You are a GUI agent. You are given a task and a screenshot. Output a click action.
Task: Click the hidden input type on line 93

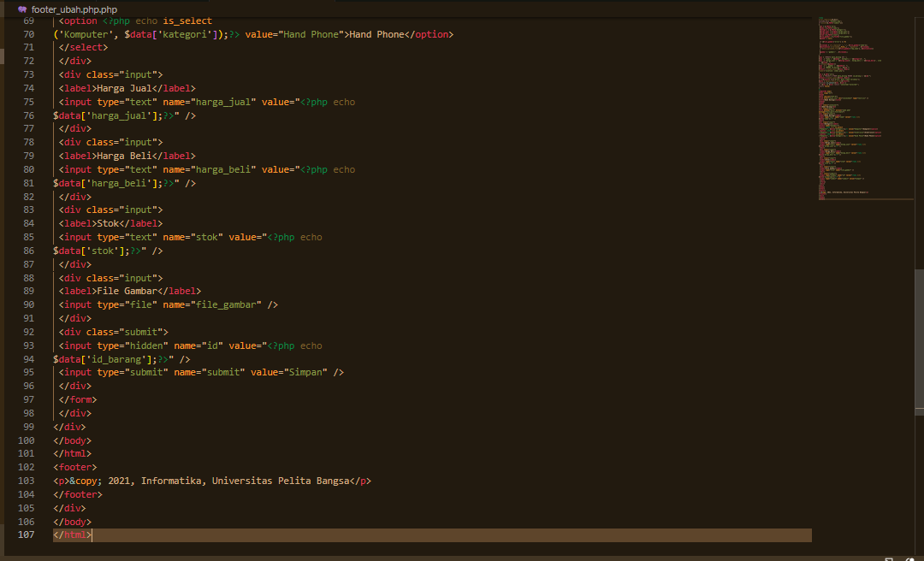click(x=135, y=345)
